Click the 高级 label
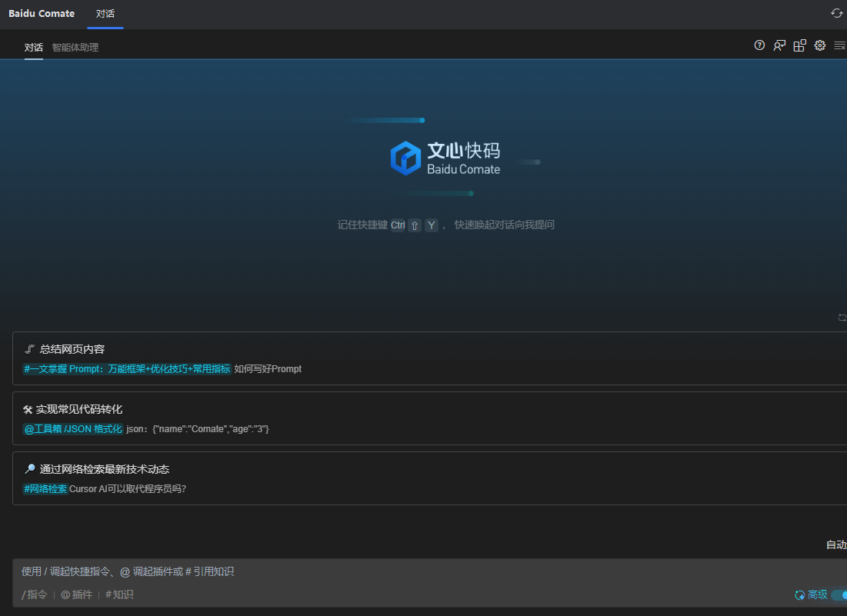The width and height of the screenshot is (847, 616). click(817, 594)
